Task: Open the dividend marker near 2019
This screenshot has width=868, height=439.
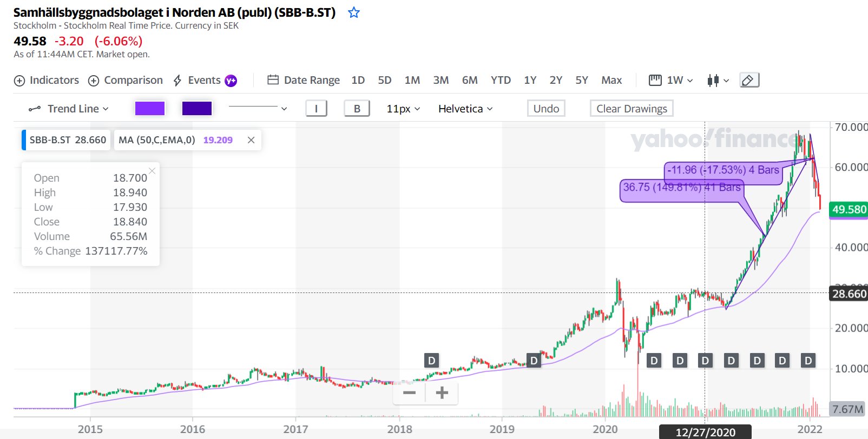Action: pyautogui.click(x=534, y=361)
